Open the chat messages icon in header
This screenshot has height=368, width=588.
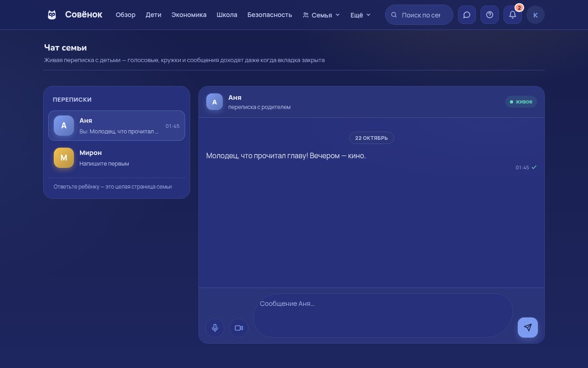coord(467,15)
